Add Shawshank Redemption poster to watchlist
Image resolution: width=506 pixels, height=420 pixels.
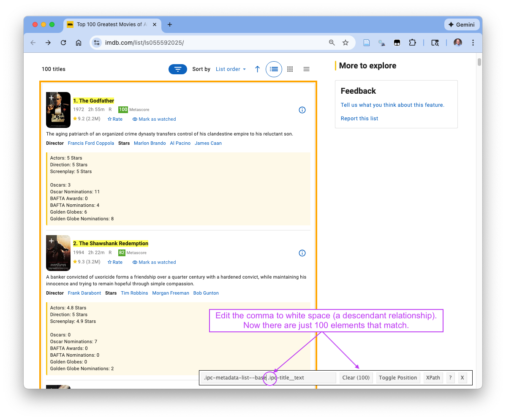pyautogui.click(x=52, y=240)
